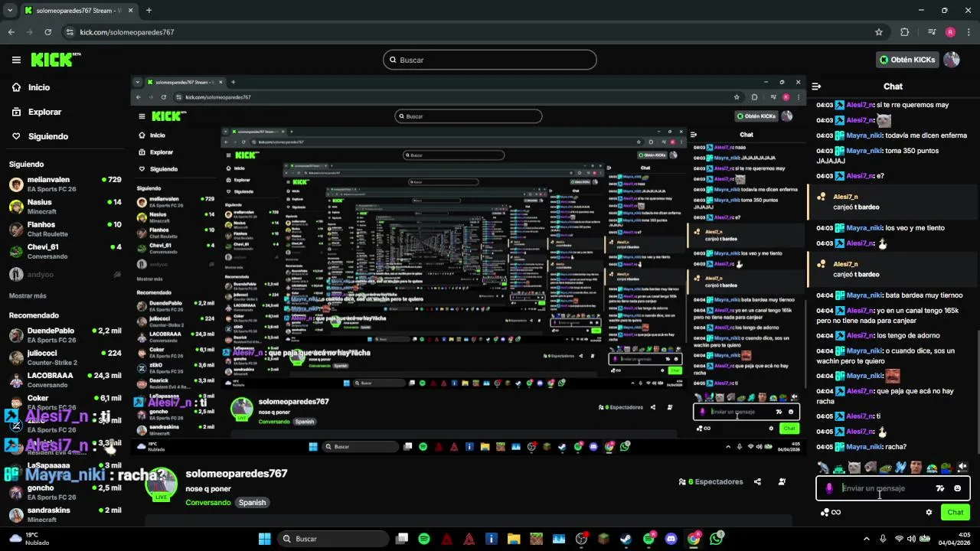Open Siguiendo in the sidebar
Screen dimensions: 980x551
pos(40,136)
